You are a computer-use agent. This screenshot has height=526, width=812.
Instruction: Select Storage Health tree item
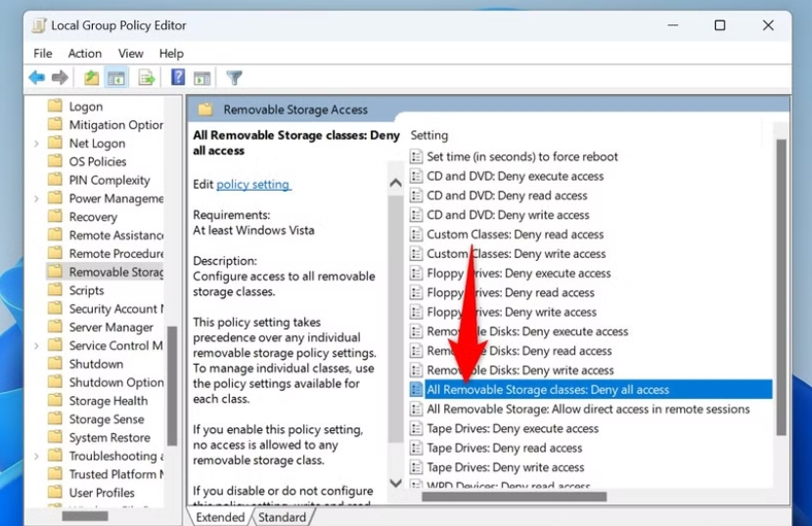tap(109, 401)
